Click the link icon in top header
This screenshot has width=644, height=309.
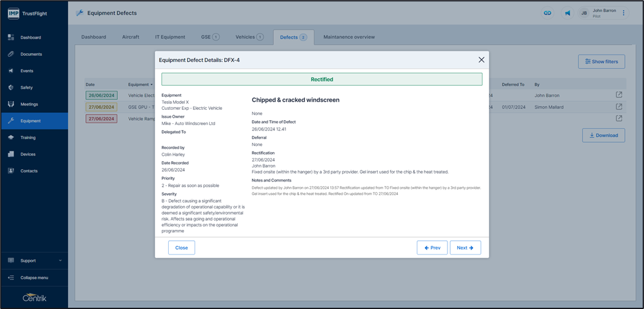point(547,13)
